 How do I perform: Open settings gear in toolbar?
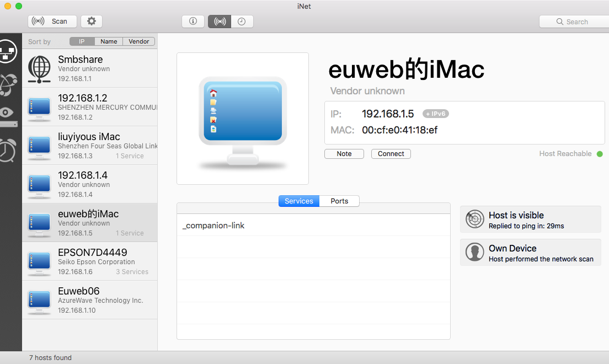click(x=91, y=22)
